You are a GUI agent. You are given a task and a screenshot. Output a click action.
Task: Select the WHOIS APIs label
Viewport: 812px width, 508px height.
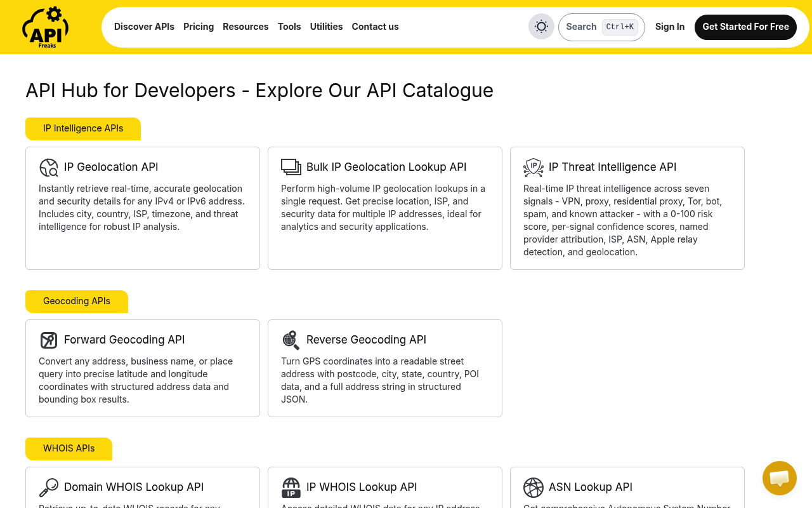[x=69, y=448]
